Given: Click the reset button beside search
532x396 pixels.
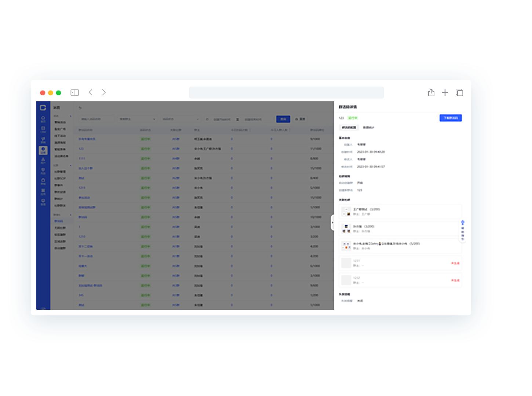Looking at the screenshot, I should tap(300, 119).
